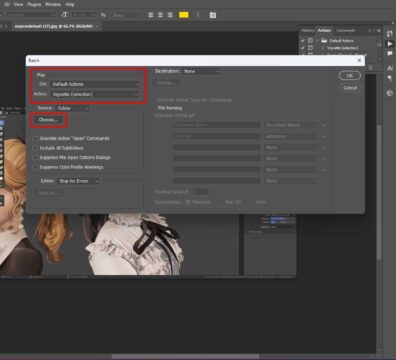Switch to the History tab
This screenshot has height=360, width=396.
[308, 30]
